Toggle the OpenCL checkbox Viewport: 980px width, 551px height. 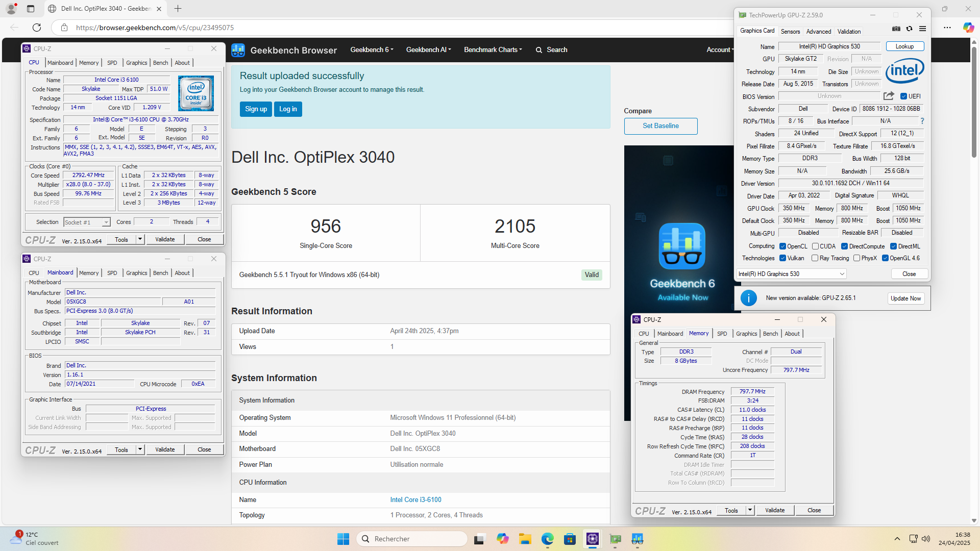(782, 246)
